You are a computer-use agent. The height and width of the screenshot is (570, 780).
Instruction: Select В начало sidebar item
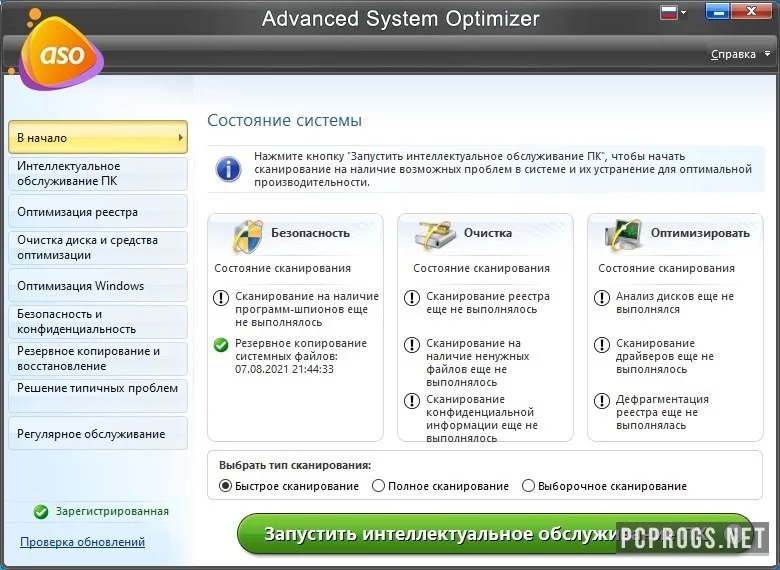(x=98, y=137)
